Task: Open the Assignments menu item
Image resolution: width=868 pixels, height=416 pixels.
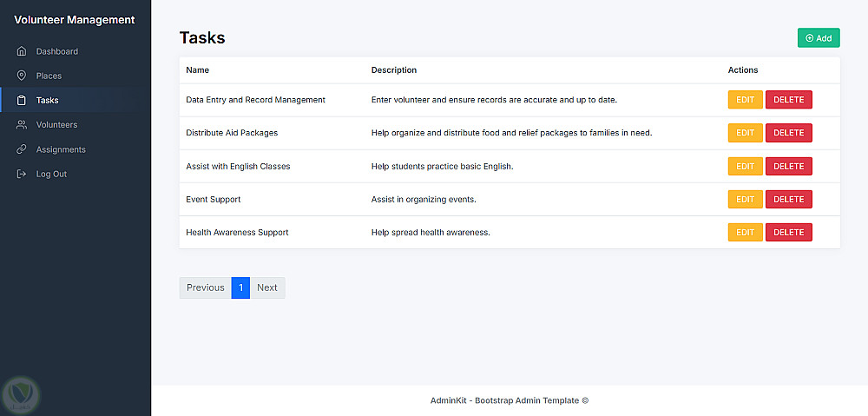Action: 61,149
